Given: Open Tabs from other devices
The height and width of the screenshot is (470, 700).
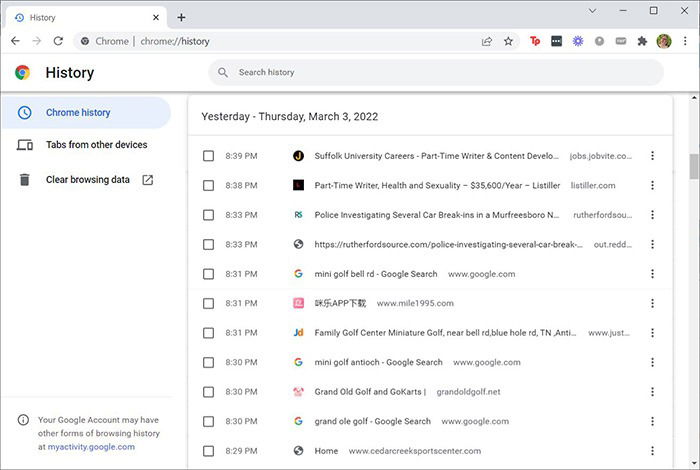Looking at the screenshot, I should point(96,145).
